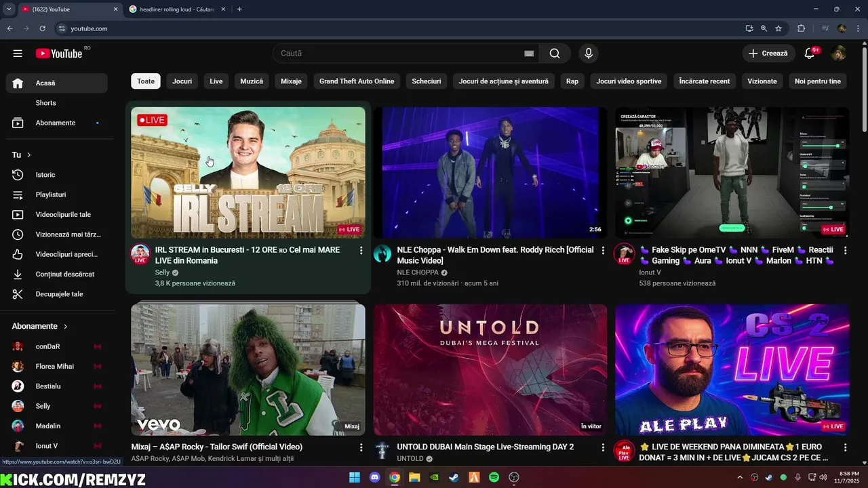Open more options for A$AP Rocky mix
The width and height of the screenshot is (868, 488).
coord(361,447)
